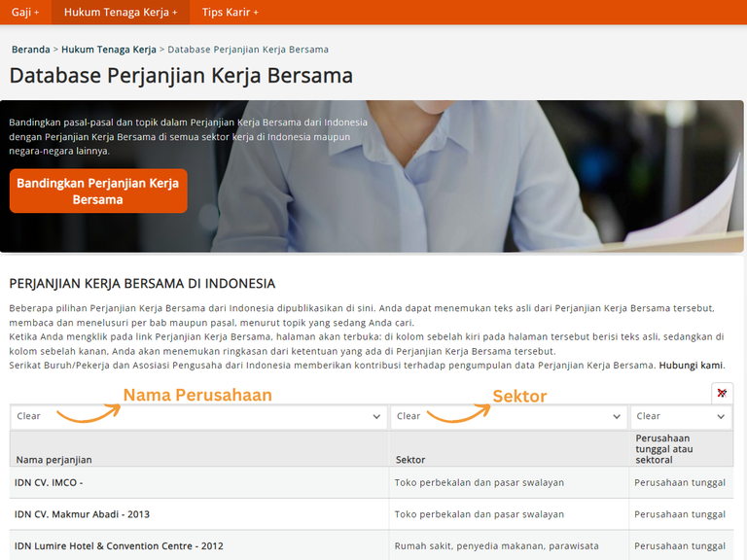Open the Hukum Tenaga Kerja menu

(x=121, y=13)
